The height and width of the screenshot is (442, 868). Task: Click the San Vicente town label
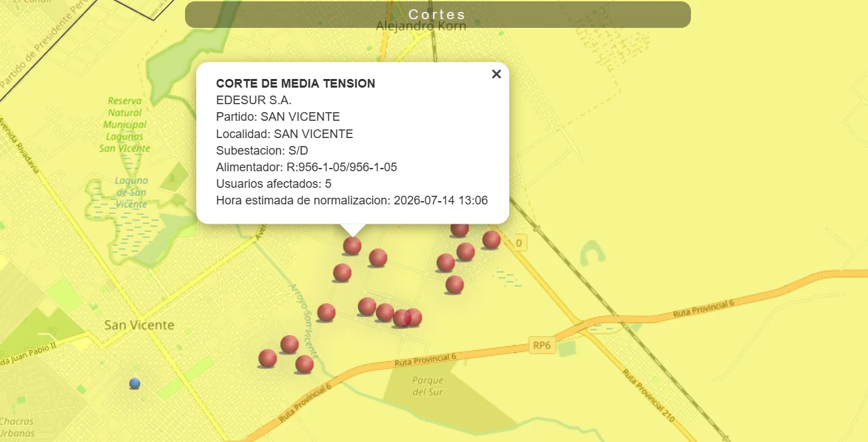coord(139,325)
